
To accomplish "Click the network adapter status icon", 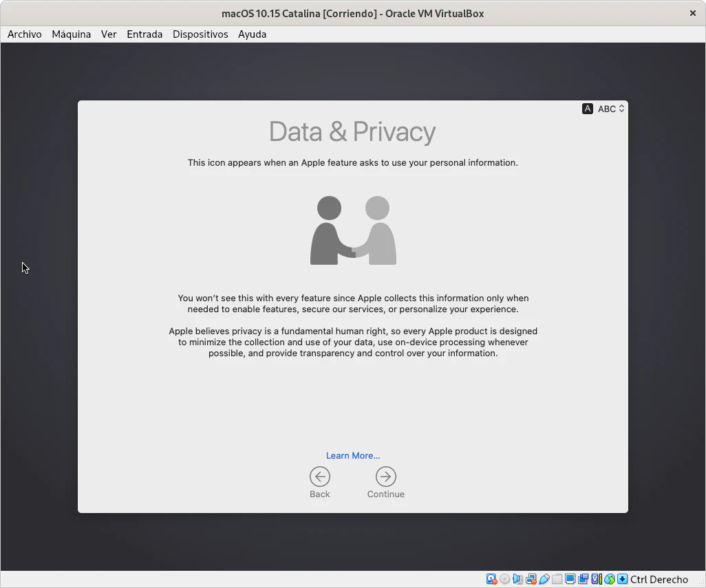I will [x=531, y=579].
